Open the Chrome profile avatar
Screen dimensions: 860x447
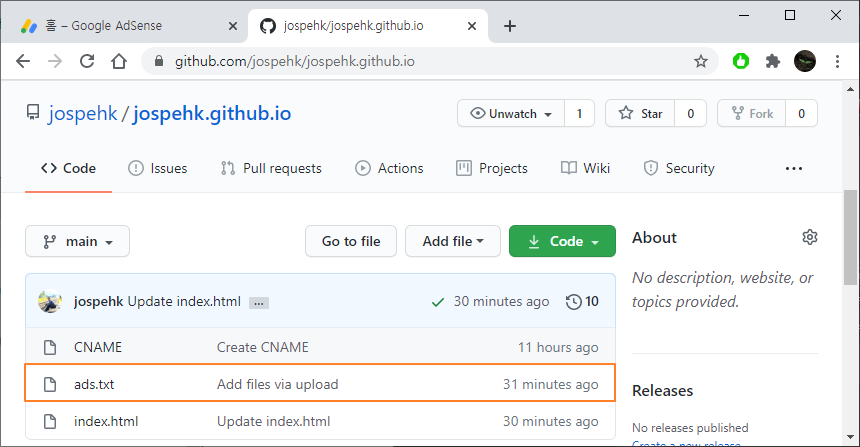[x=805, y=61]
